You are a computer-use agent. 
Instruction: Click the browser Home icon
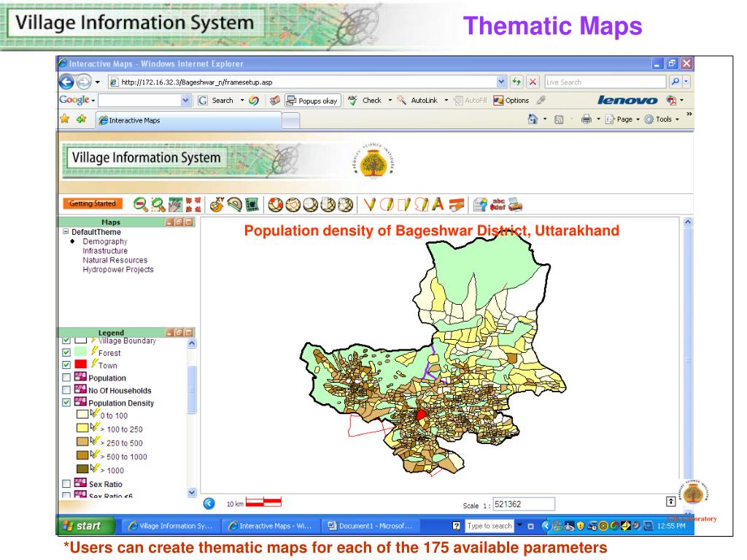533,119
